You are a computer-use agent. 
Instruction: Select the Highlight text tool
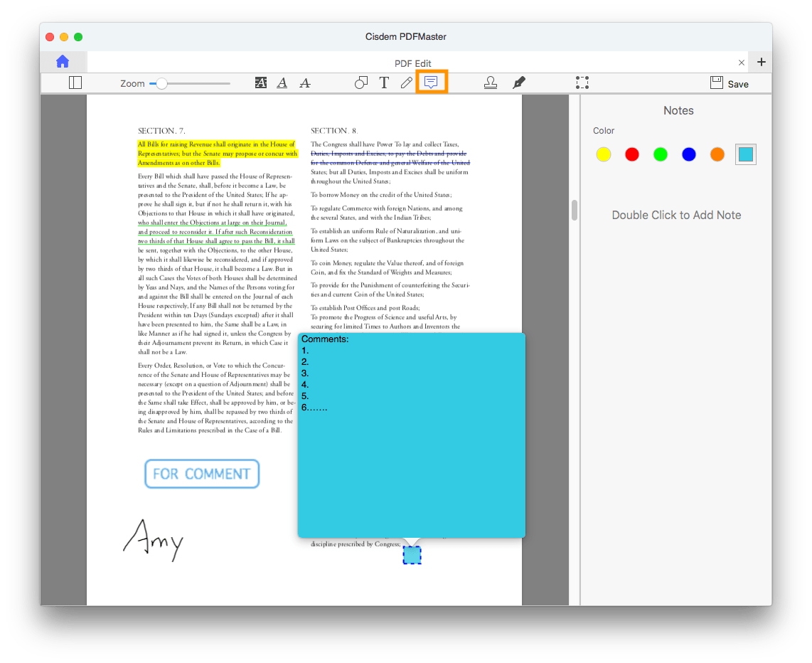coord(261,83)
